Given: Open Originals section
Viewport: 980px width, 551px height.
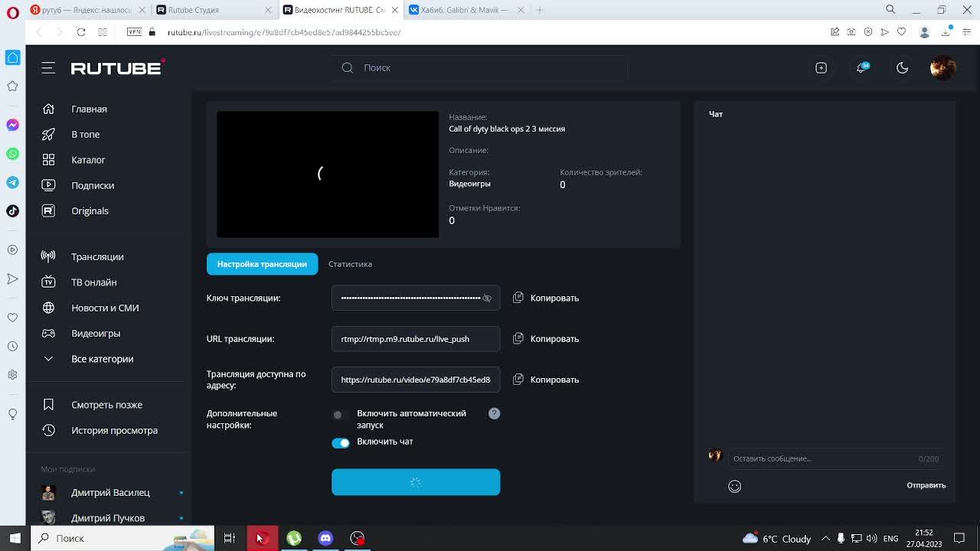Looking at the screenshot, I should (90, 210).
